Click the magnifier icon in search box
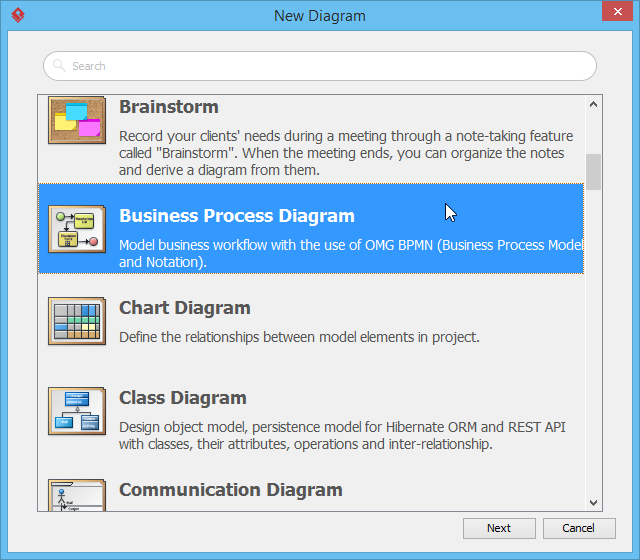640x560 pixels. pos(59,65)
